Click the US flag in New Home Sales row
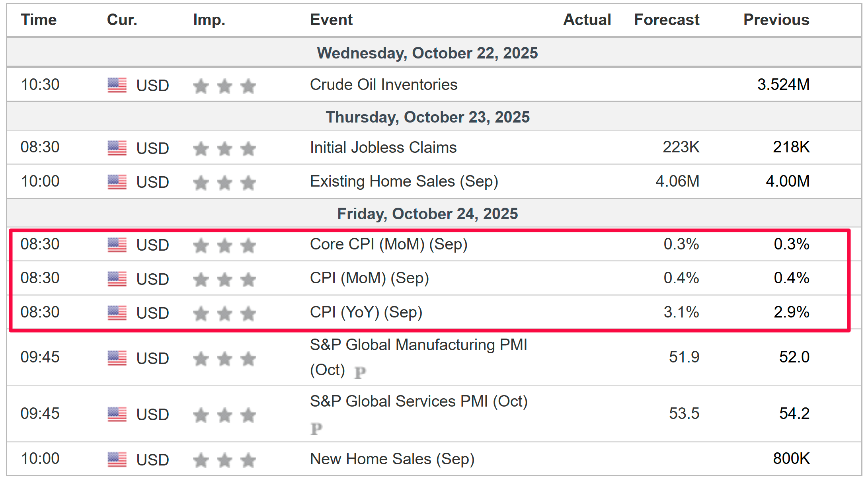868x481 pixels. (117, 460)
